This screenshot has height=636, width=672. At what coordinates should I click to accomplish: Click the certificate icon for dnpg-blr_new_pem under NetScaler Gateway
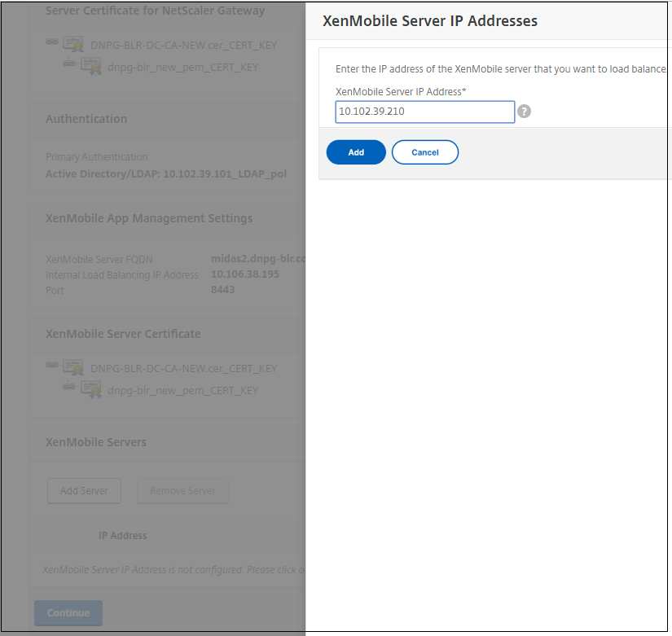[91, 67]
